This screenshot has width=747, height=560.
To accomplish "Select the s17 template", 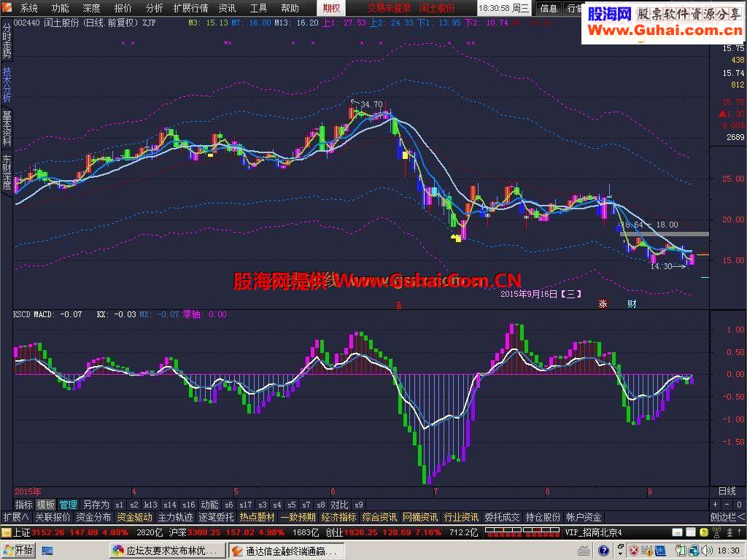I will pos(246,505).
